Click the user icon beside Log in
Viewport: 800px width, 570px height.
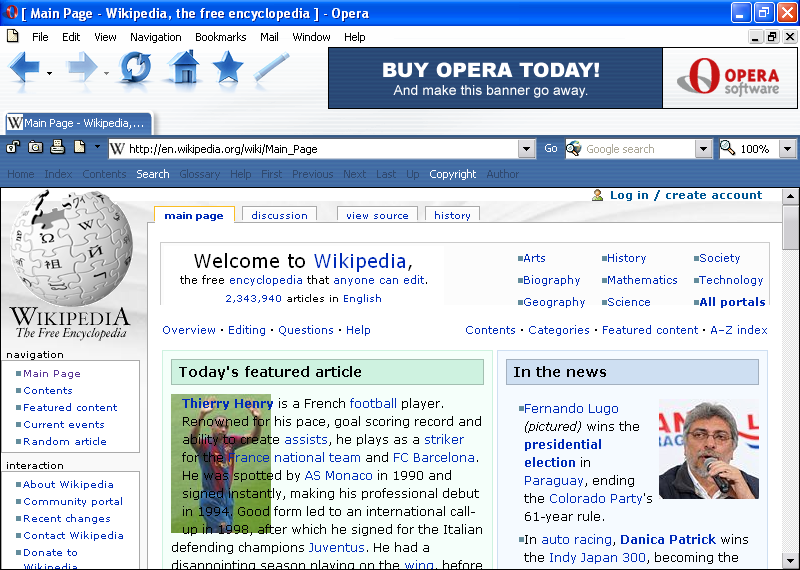[x=597, y=195]
